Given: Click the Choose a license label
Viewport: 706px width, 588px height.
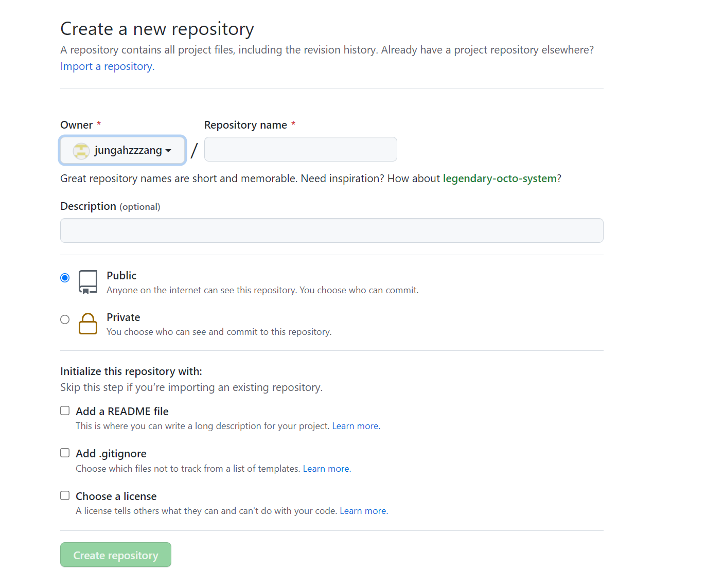Looking at the screenshot, I should coord(116,496).
